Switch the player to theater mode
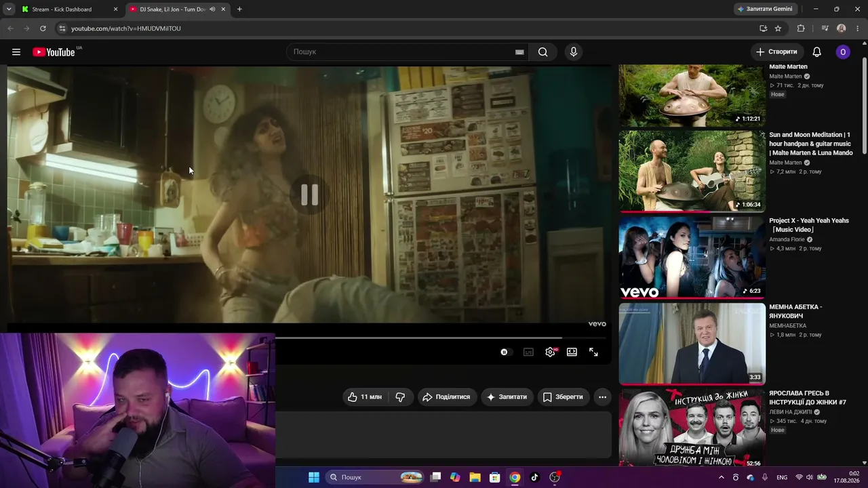Viewport: 868px width, 488px height. [572, 352]
